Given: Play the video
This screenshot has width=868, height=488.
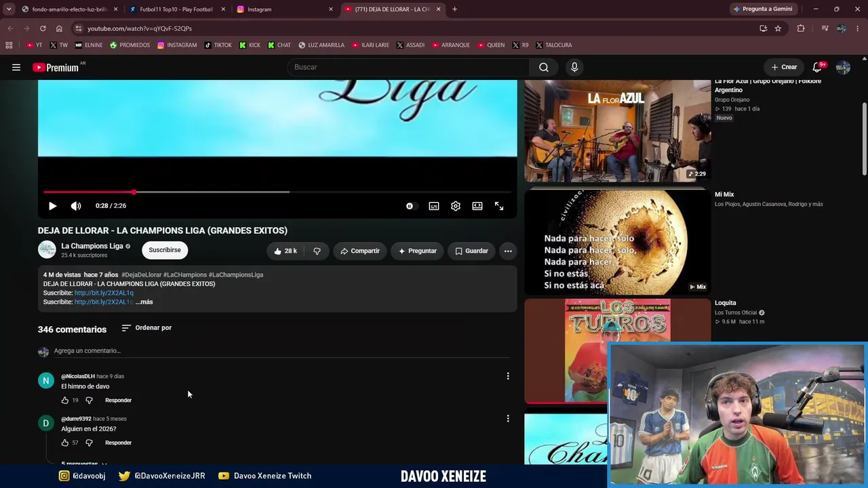Looking at the screenshot, I should (x=52, y=206).
